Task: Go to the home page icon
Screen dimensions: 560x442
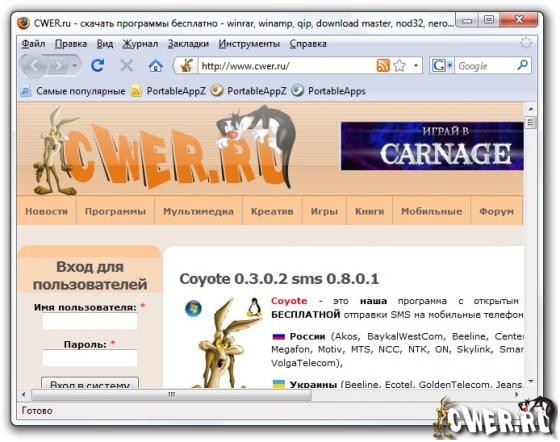Action: tap(156, 66)
